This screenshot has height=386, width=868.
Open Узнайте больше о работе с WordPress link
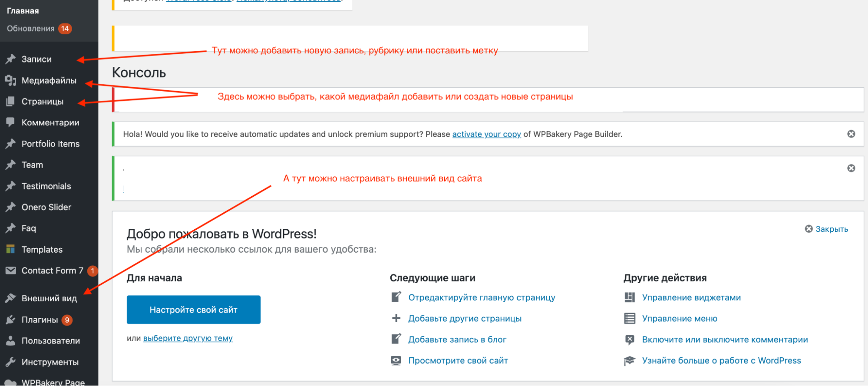pyautogui.click(x=722, y=360)
